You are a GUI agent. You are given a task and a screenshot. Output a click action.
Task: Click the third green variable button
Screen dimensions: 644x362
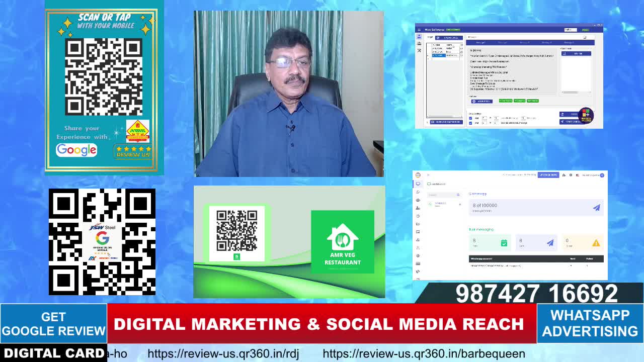pyautogui.click(x=532, y=101)
